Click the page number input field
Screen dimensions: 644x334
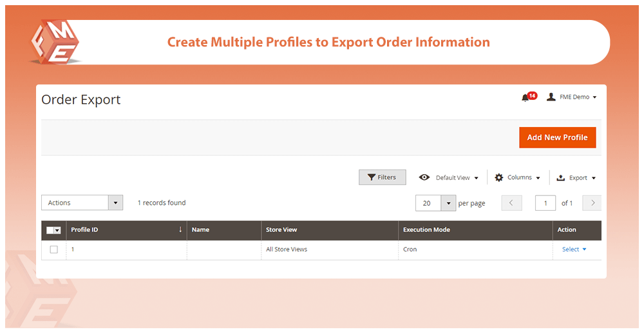(x=545, y=203)
